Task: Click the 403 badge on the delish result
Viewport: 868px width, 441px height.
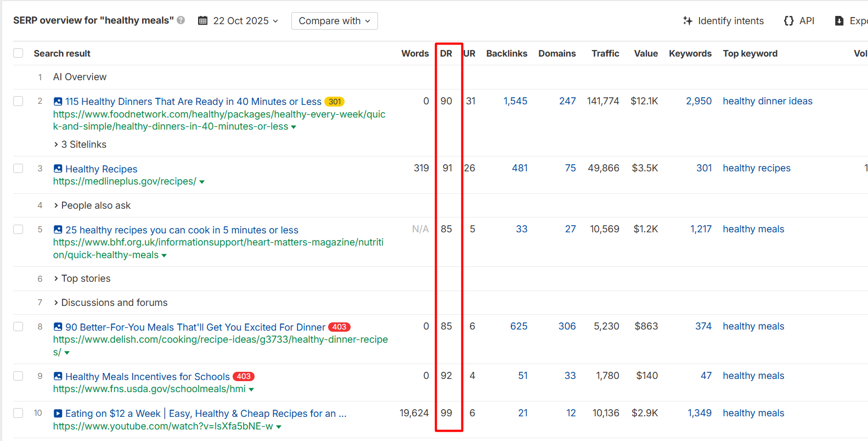Action: 339,327
